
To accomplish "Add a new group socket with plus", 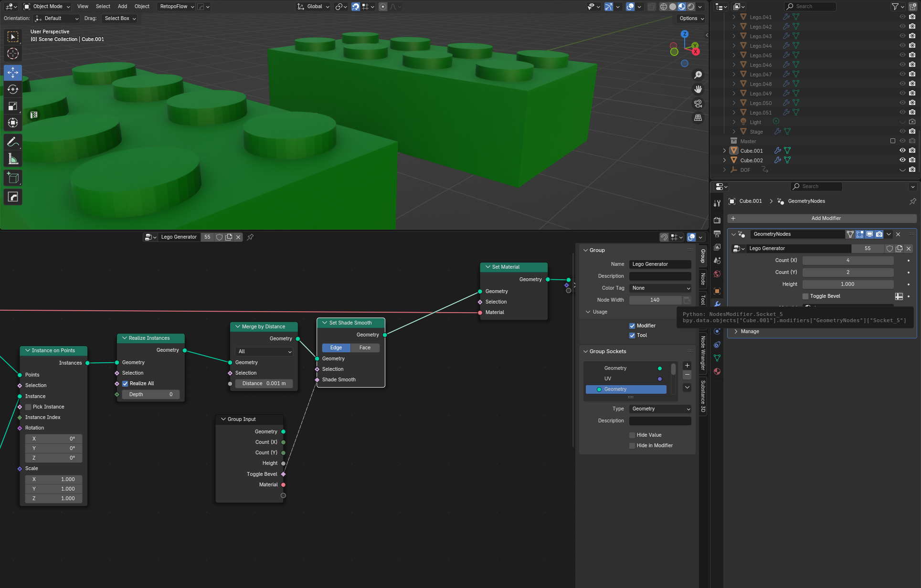I will coord(687,366).
